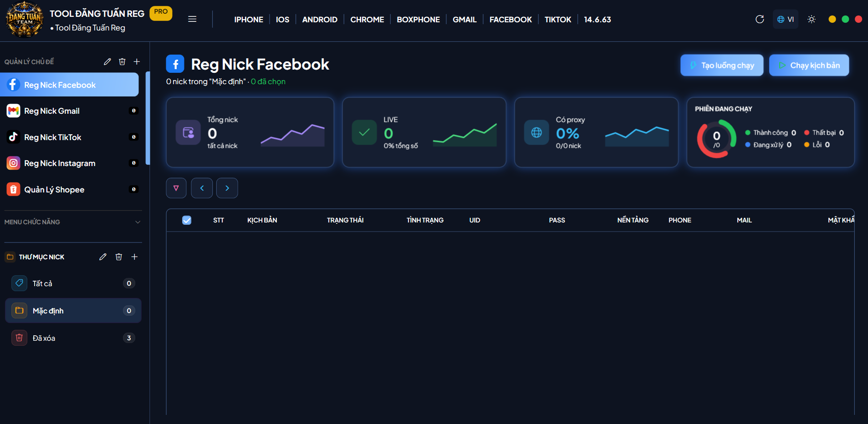Click the refresh icon in top bar

click(760, 19)
